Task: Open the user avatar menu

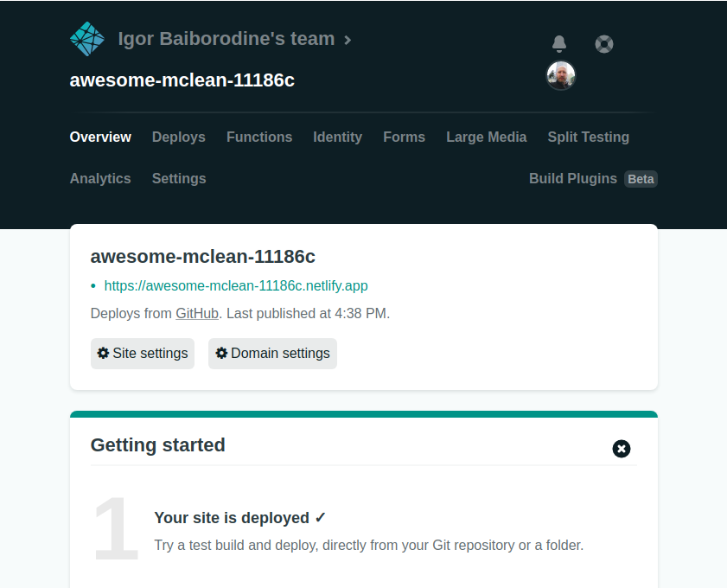Action: coord(561,75)
